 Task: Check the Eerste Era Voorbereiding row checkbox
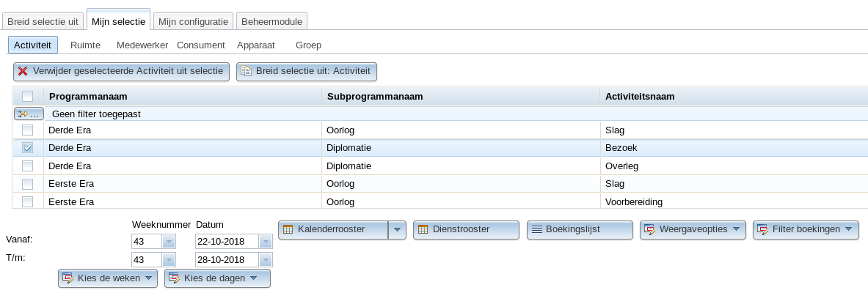pyautogui.click(x=27, y=201)
